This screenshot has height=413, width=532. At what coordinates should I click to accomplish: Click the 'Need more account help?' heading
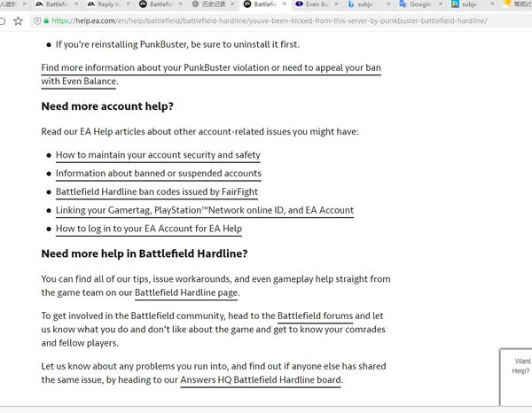(x=107, y=106)
